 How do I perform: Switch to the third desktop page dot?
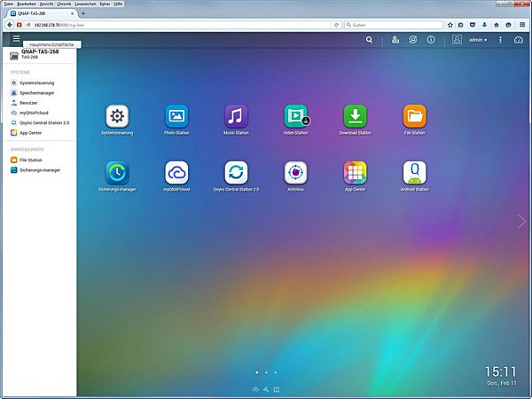[276, 372]
